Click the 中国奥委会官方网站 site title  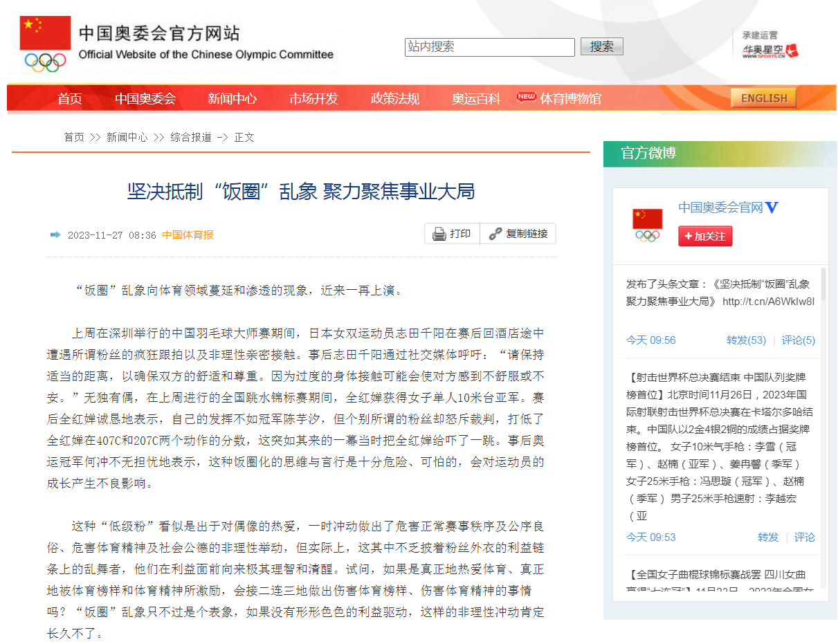(159, 33)
